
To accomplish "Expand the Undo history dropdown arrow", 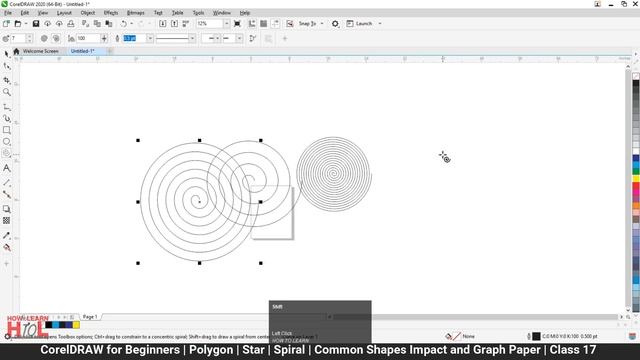I will pyautogui.click(x=131, y=24).
